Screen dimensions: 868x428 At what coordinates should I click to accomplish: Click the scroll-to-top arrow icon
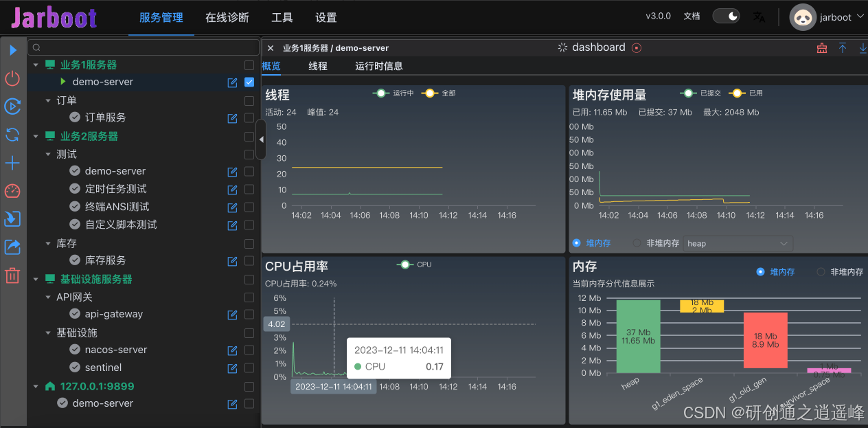[843, 48]
